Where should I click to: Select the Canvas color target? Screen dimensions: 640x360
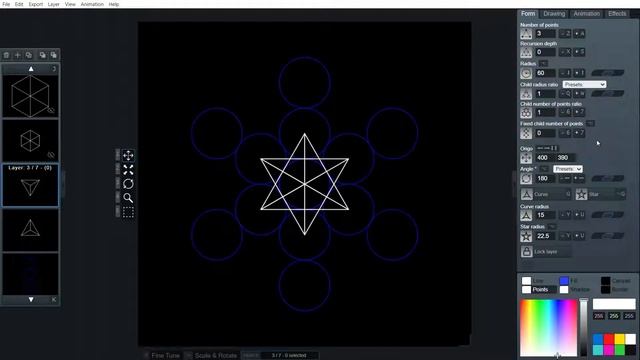616,281
